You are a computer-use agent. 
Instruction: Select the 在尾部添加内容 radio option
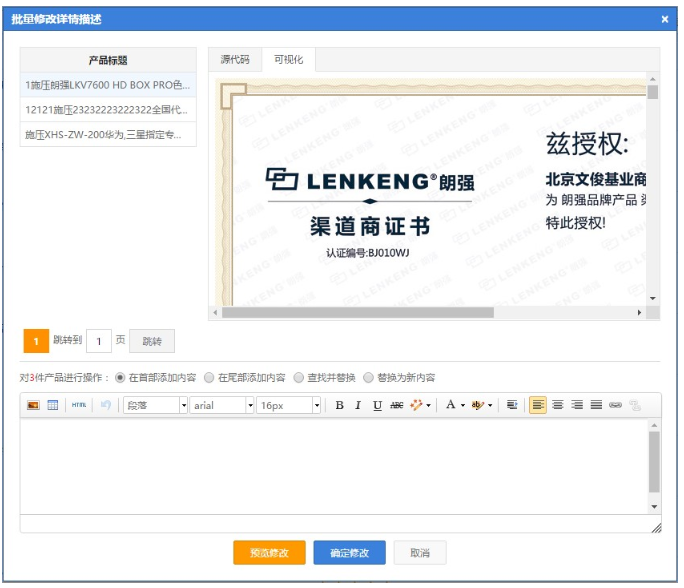click(x=209, y=377)
